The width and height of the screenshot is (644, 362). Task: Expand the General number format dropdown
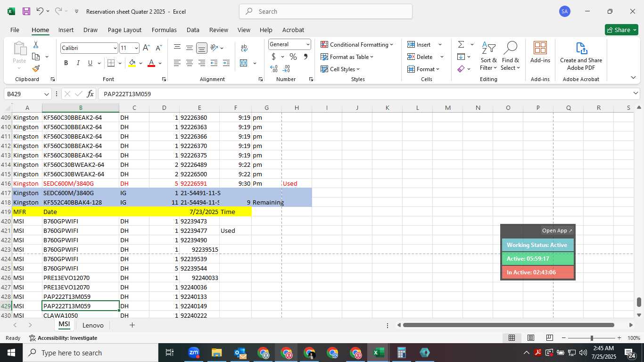coord(308,44)
